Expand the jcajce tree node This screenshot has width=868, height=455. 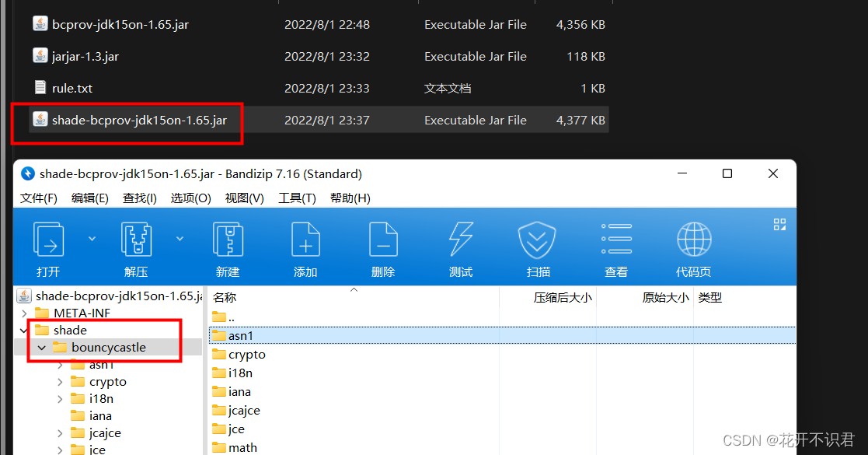60,434
